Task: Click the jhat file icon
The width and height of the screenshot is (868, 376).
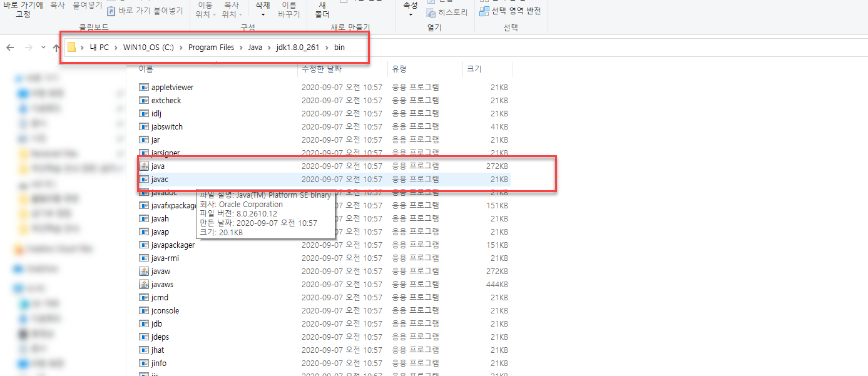Action: coord(144,350)
